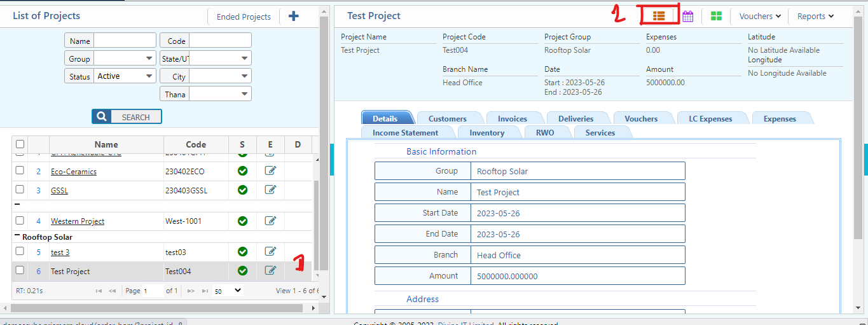Switch to the Customers tab

448,118
